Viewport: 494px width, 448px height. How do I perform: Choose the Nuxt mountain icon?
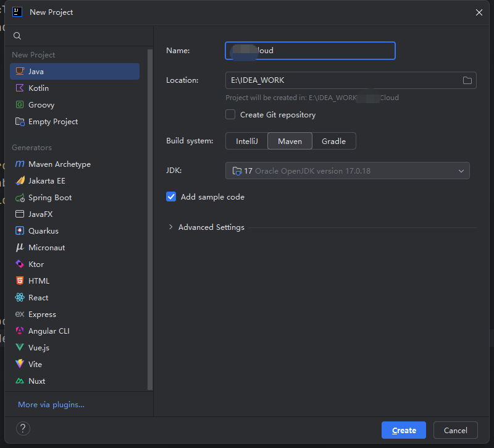[20, 381]
